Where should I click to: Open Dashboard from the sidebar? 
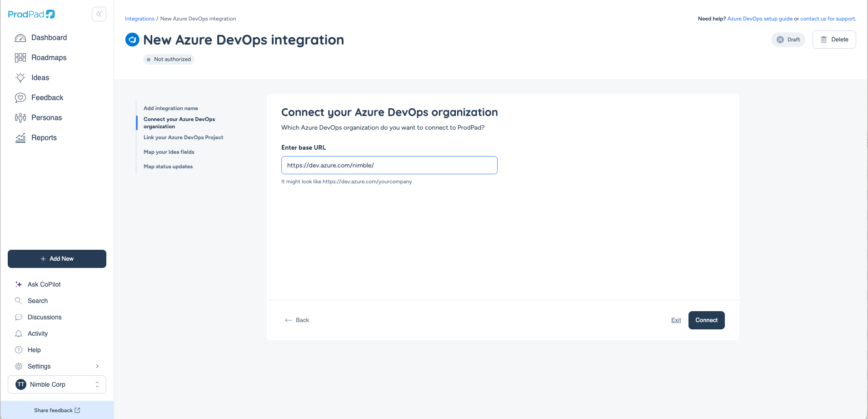point(49,38)
